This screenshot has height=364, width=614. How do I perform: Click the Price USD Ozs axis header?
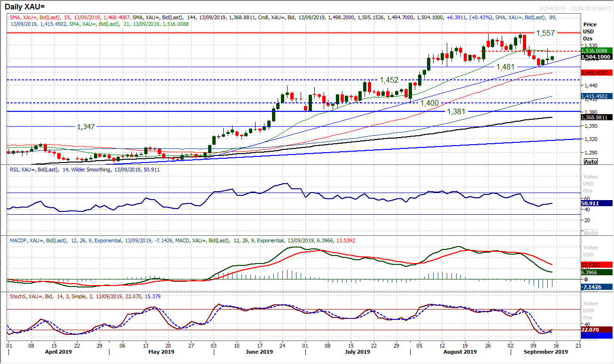[590, 31]
